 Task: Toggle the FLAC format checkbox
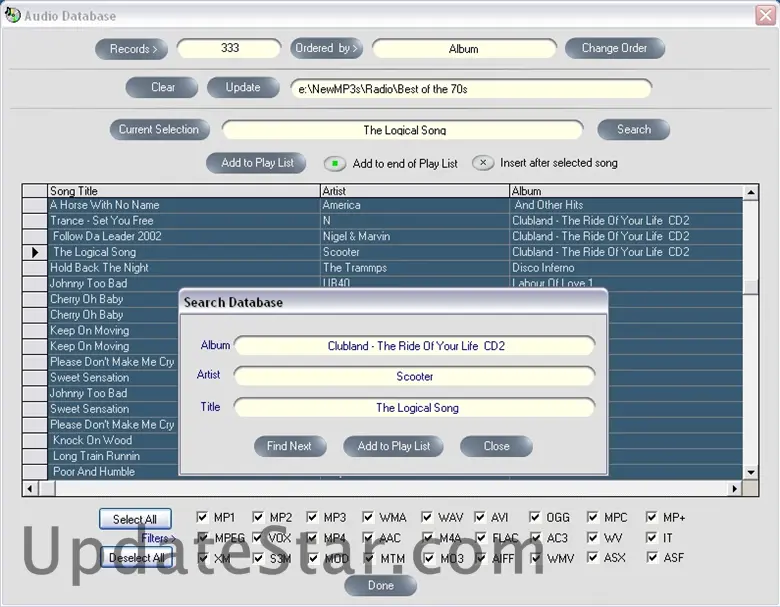tap(481, 537)
